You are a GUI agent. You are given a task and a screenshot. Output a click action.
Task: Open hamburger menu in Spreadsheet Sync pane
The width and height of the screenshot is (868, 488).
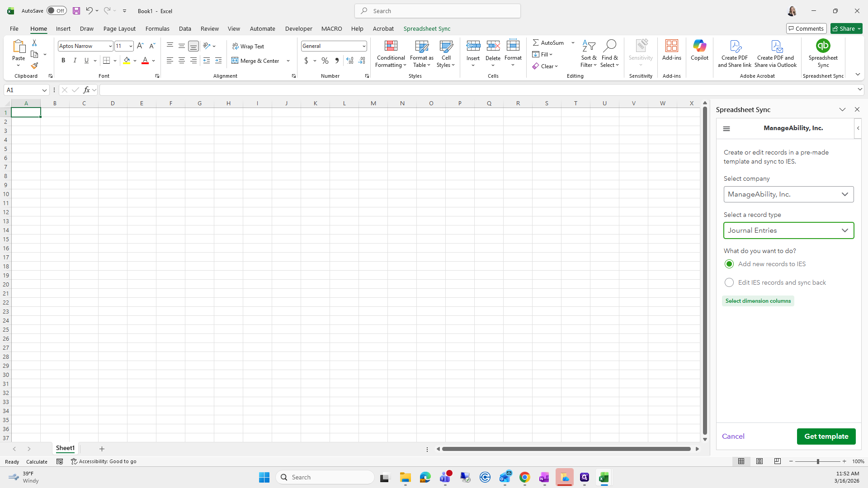pos(726,129)
